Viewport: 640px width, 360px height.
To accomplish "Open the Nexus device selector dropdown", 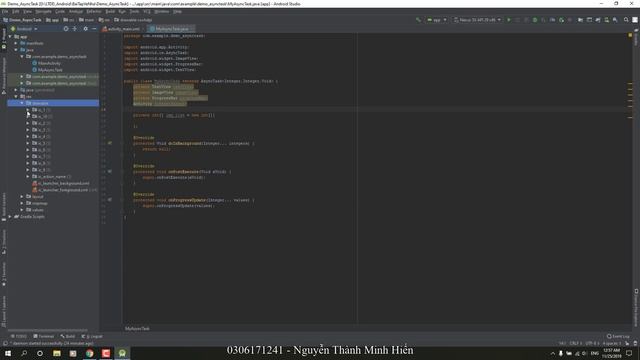I will point(477,20).
